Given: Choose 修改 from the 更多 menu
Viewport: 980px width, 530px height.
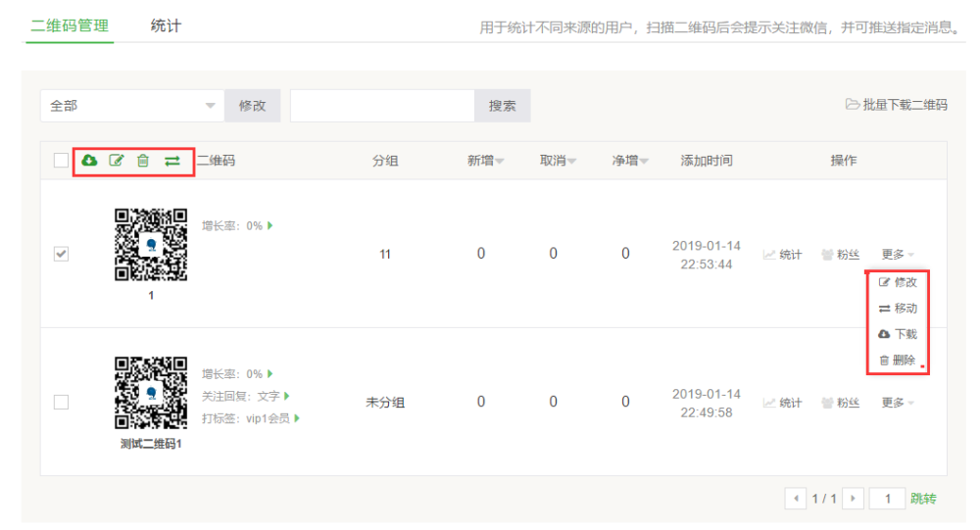Looking at the screenshot, I should (x=898, y=282).
